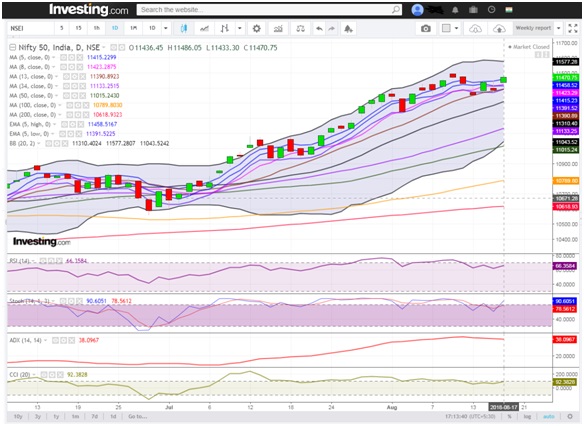The width and height of the screenshot is (584, 426).
Task: Expand Nifty 50 title dropdown arrow
Action: tap(104, 47)
